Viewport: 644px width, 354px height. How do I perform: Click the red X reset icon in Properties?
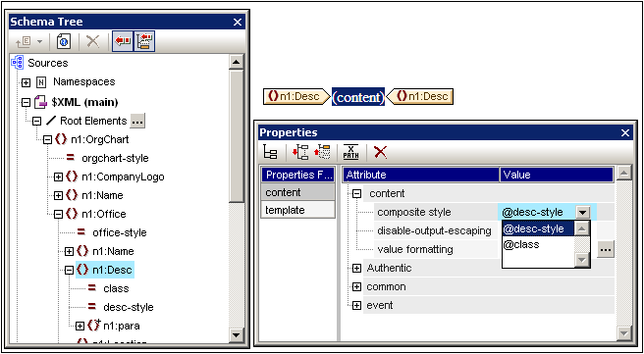pos(380,152)
